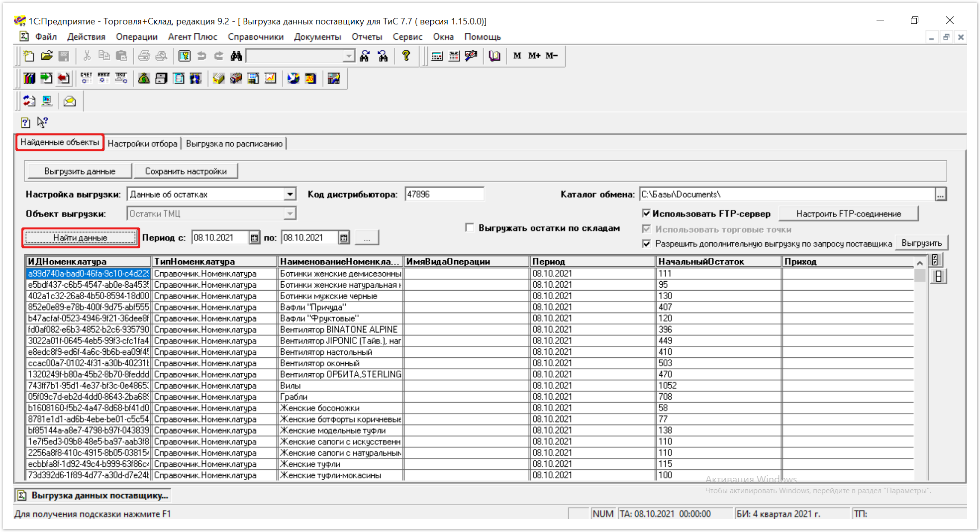Switch to Выгрузка по расписанию tab
The image size is (980, 532).
click(x=234, y=143)
